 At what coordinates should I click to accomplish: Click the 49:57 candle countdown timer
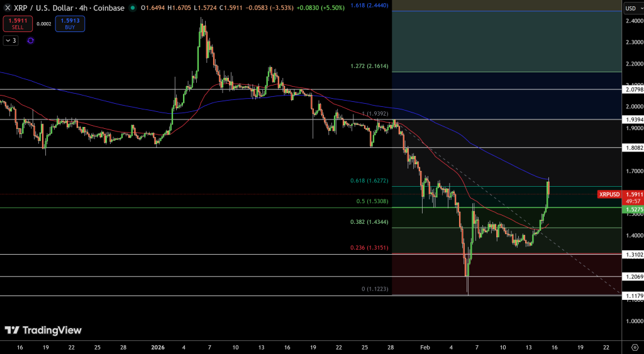[633, 201]
